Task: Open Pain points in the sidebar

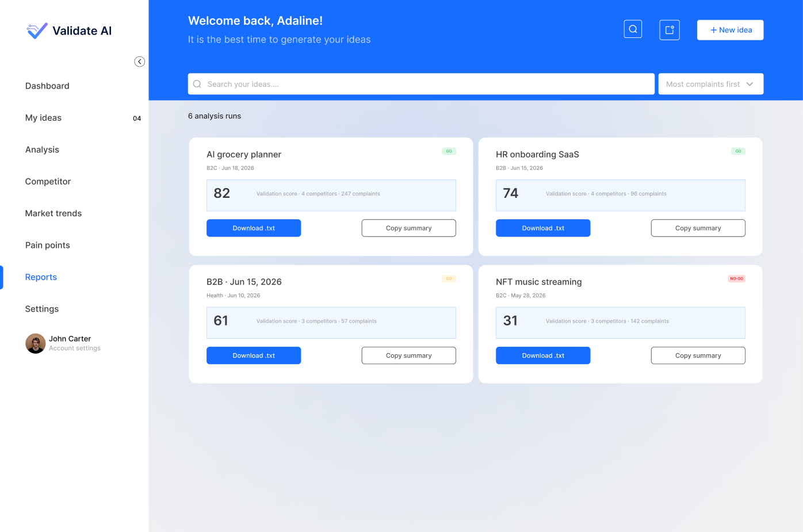Action: point(48,245)
